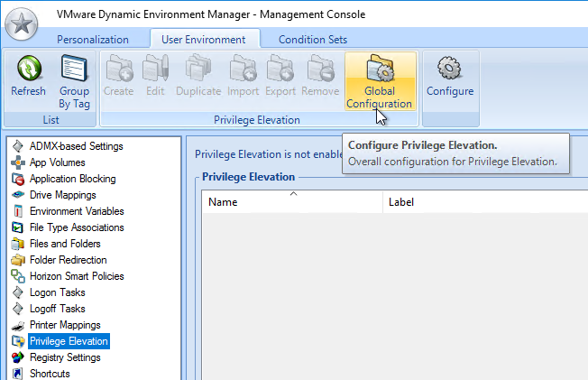588x380 pixels.
Task: Sort the list by Name column
Action: point(292,202)
